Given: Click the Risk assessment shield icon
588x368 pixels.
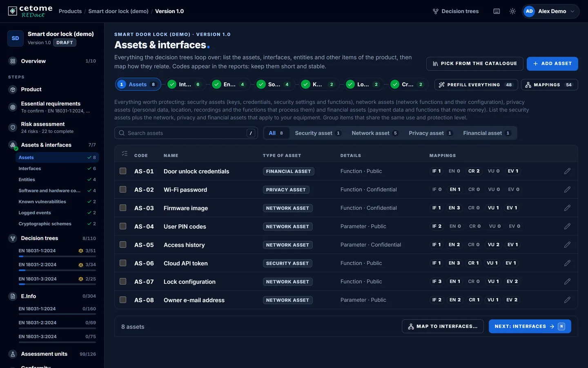Looking at the screenshot, I should 13,128.
